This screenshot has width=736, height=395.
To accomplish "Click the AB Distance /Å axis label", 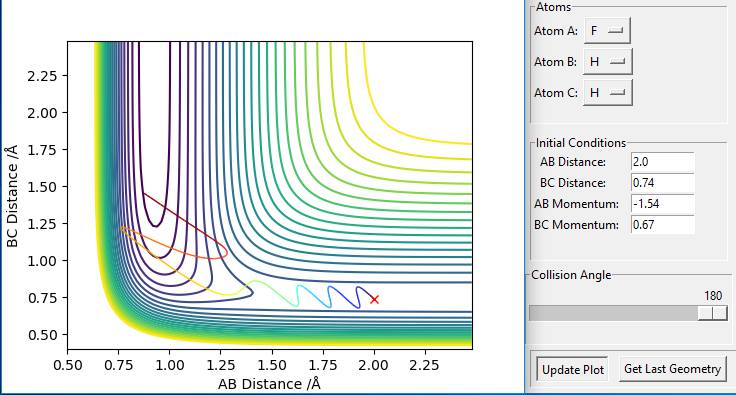I will pos(269,384).
